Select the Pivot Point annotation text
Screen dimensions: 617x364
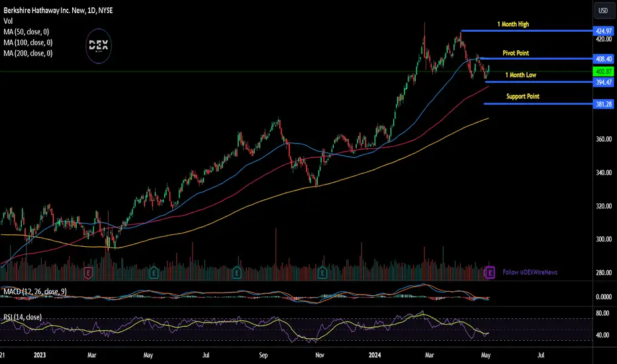point(516,53)
